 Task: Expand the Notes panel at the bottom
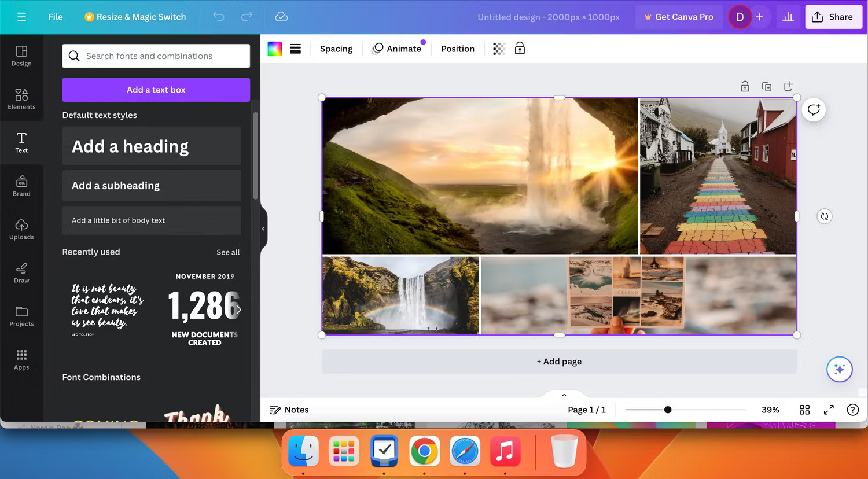(289, 410)
